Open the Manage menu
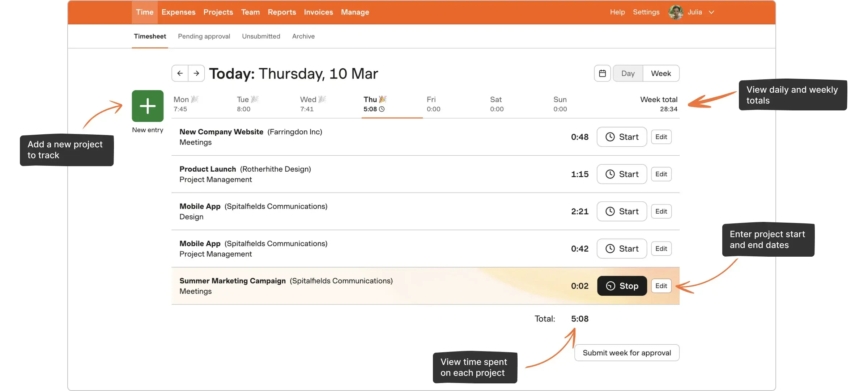This screenshot has height=391, width=868. pos(355,12)
